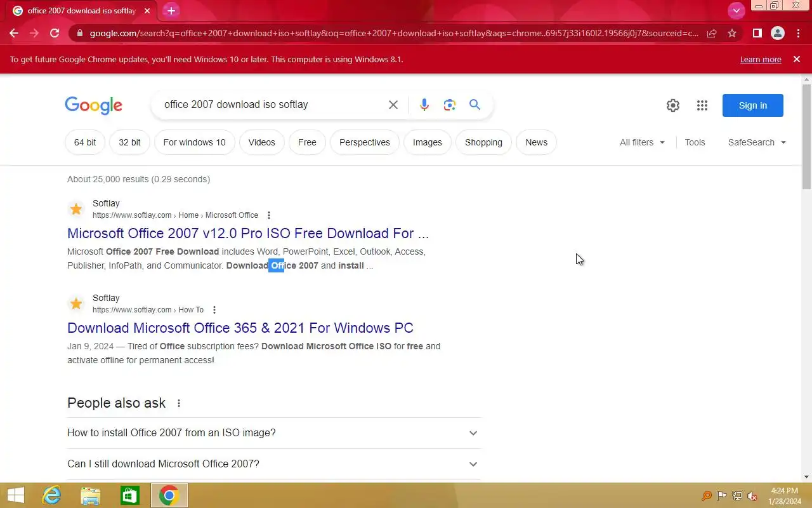812x508 pixels.
Task: Open more options for How To result
Action: click(x=214, y=310)
